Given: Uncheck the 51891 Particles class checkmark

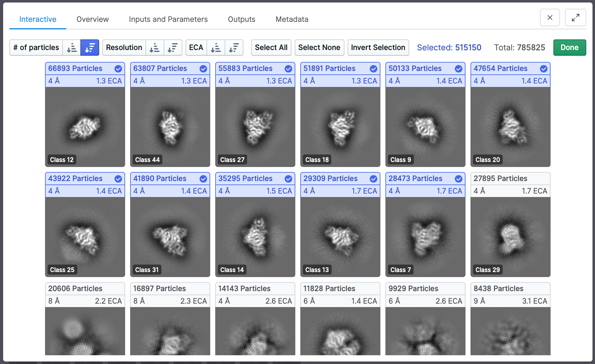Looking at the screenshot, I should coord(374,69).
